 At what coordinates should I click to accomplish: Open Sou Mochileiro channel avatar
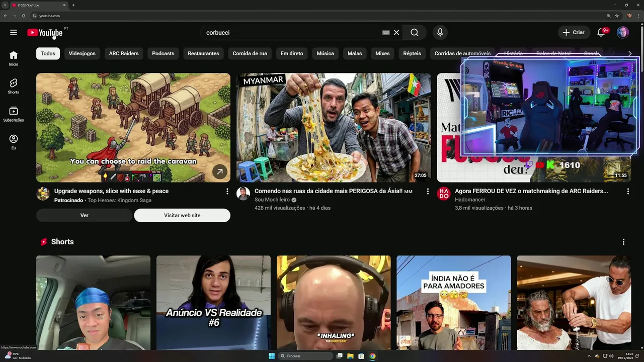(x=244, y=194)
